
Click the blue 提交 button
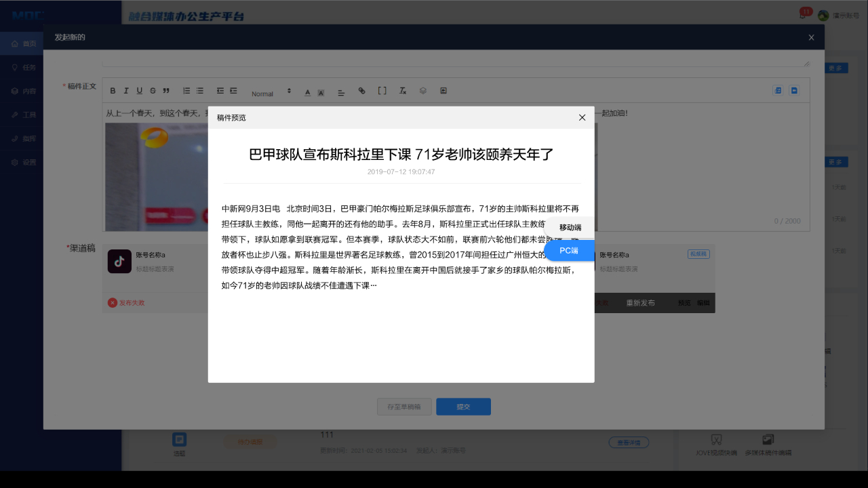[463, 407]
